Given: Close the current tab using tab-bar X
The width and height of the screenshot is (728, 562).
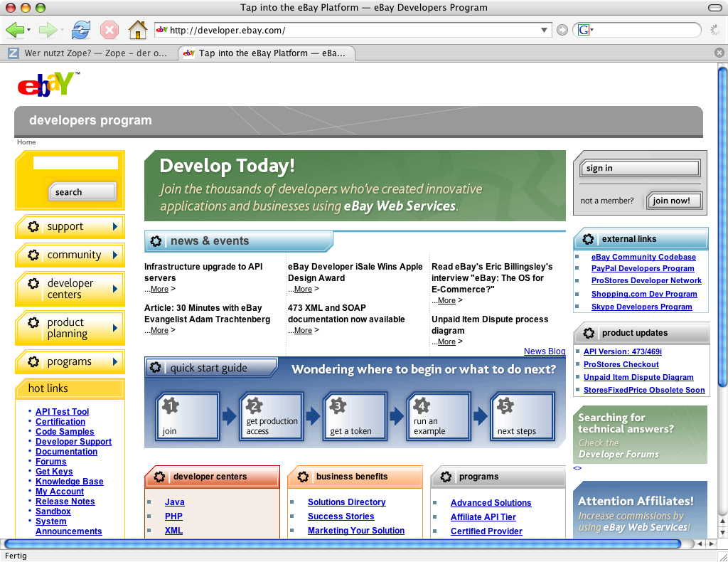Looking at the screenshot, I should click(x=719, y=53).
